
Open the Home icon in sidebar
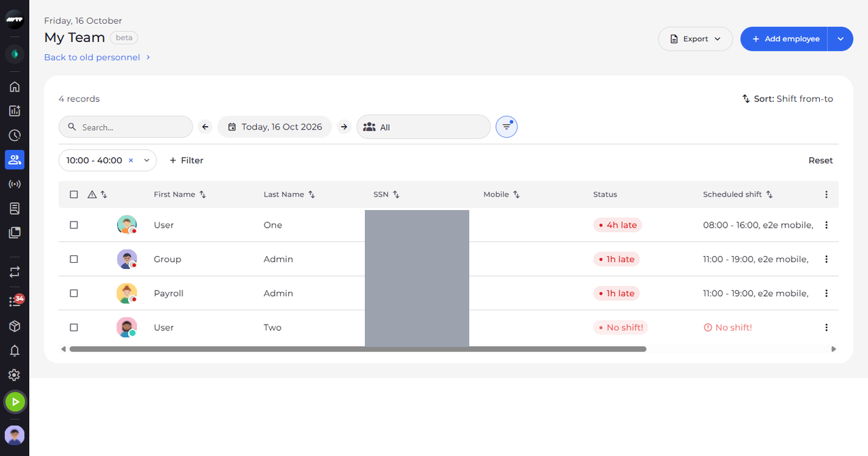coord(14,87)
